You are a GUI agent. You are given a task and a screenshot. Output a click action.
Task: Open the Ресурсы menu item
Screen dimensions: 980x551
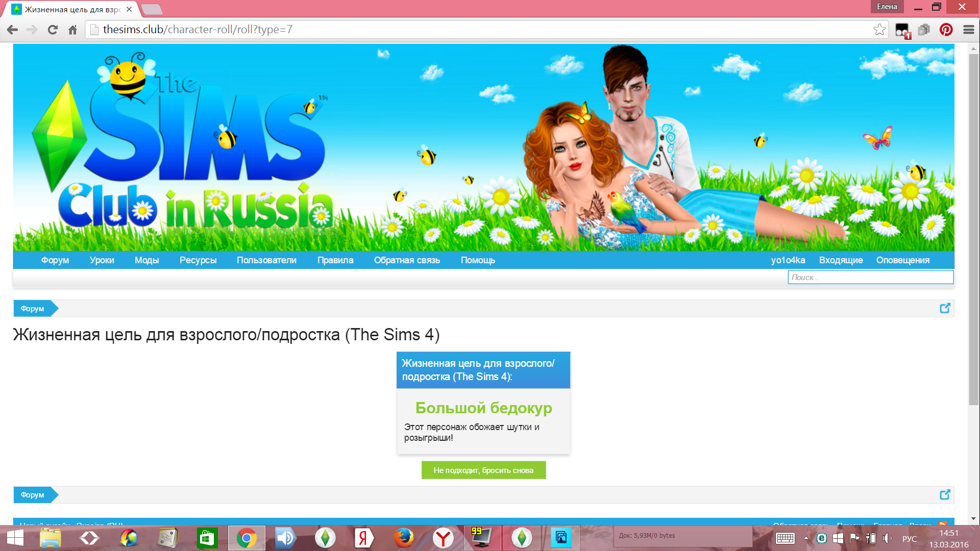click(x=198, y=260)
